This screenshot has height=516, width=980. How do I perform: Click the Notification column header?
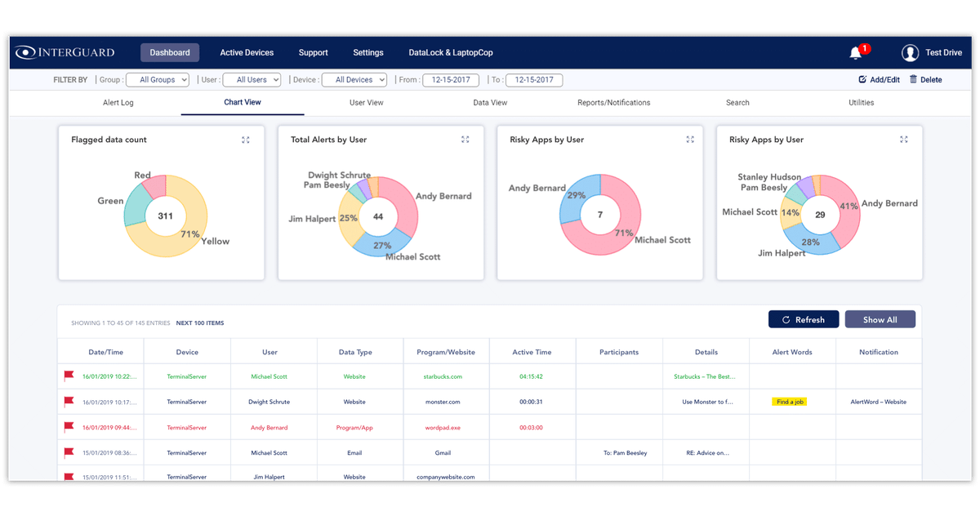tap(879, 352)
